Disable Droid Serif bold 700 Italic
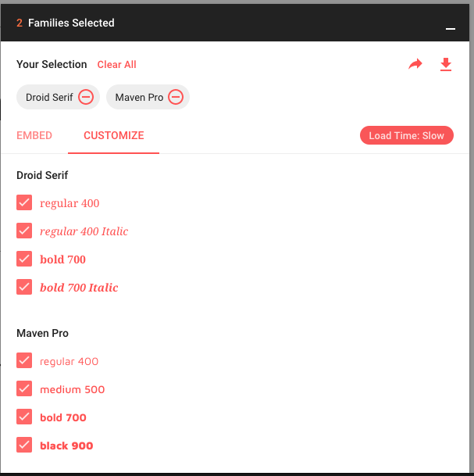This screenshot has width=474, height=476. (x=24, y=288)
